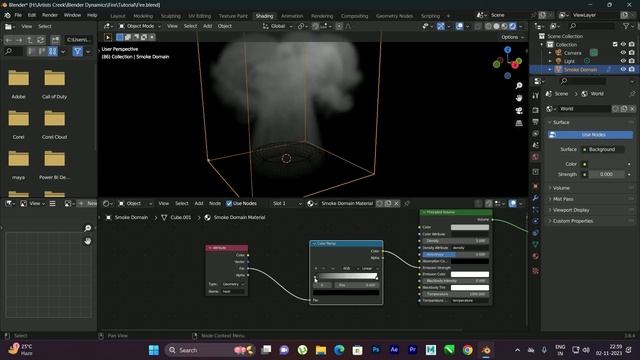Open Object properties tab icon
This screenshot has height=360, width=640.
click(x=536, y=186)
